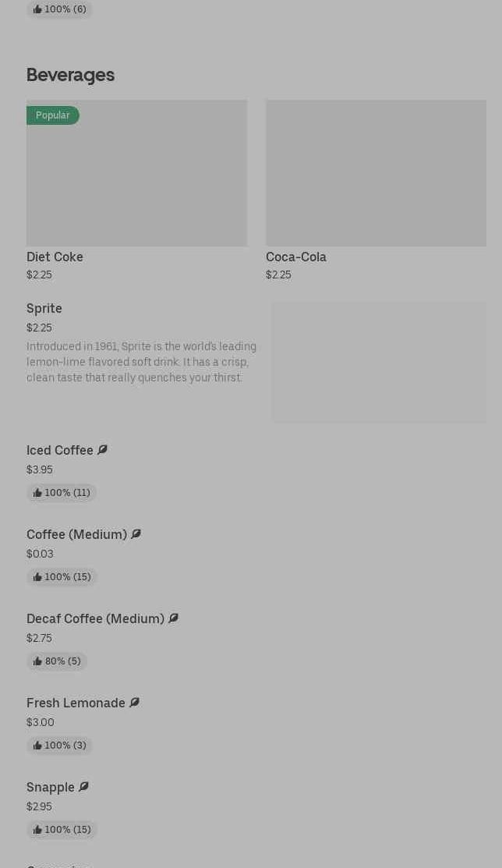502x868 pixels.
Task: Open the Iced Coffee menu item
Action: tap(60, 450)
